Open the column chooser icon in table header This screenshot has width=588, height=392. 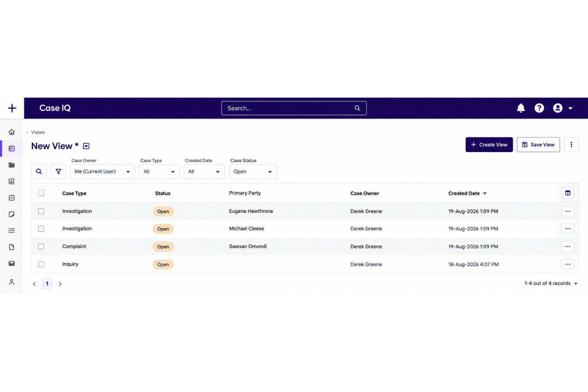[568, 193]
